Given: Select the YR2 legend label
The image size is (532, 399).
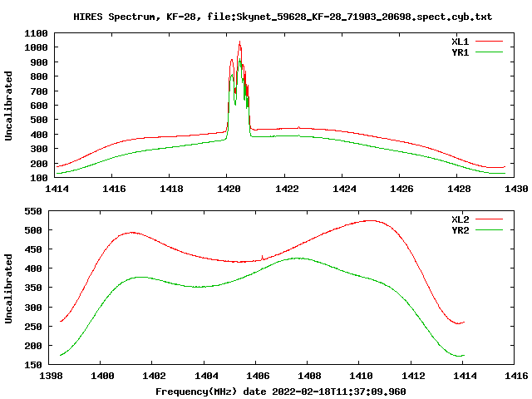Looking at the screenshot, I should tap(460, 230).
